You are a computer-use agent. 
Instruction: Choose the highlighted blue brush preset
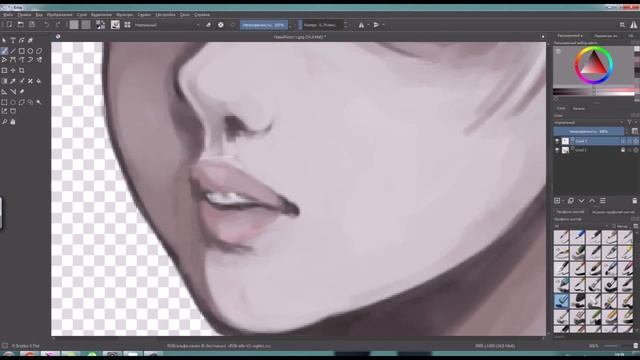(561, 301)
